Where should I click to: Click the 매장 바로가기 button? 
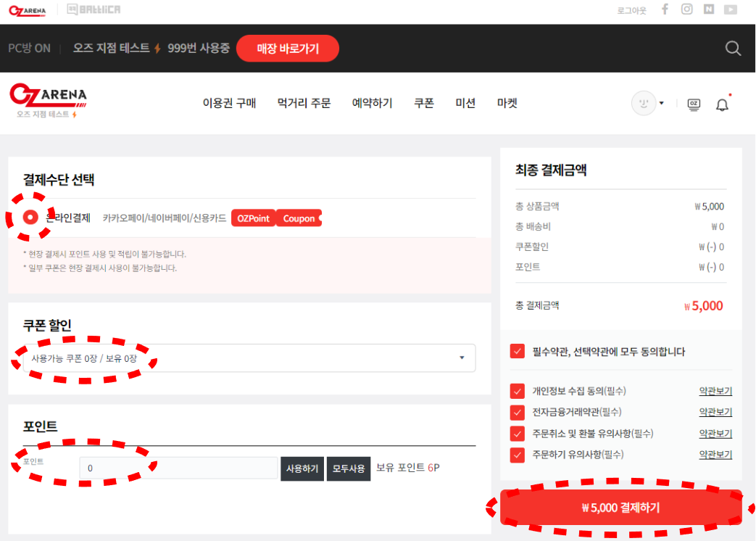[287, 49]
